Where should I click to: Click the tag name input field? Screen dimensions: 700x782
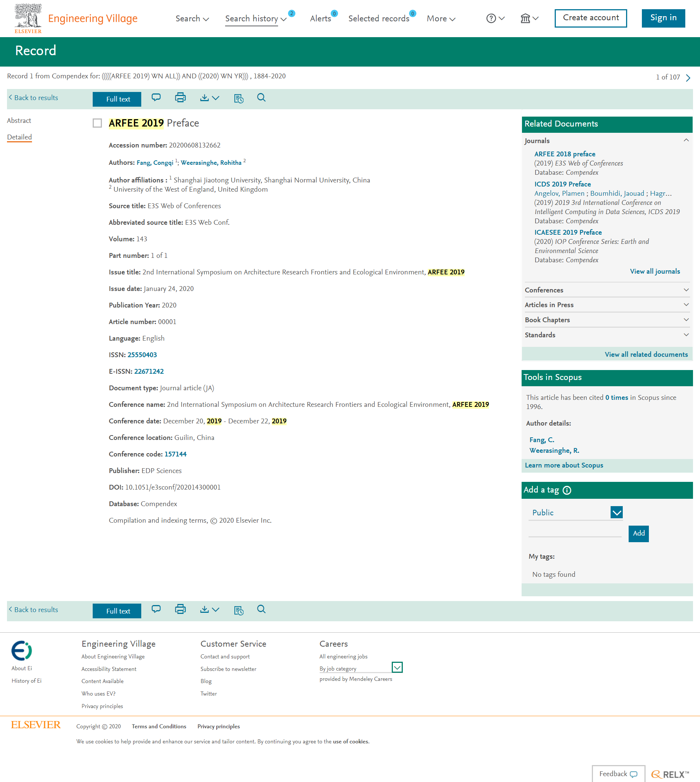point(575,532)
